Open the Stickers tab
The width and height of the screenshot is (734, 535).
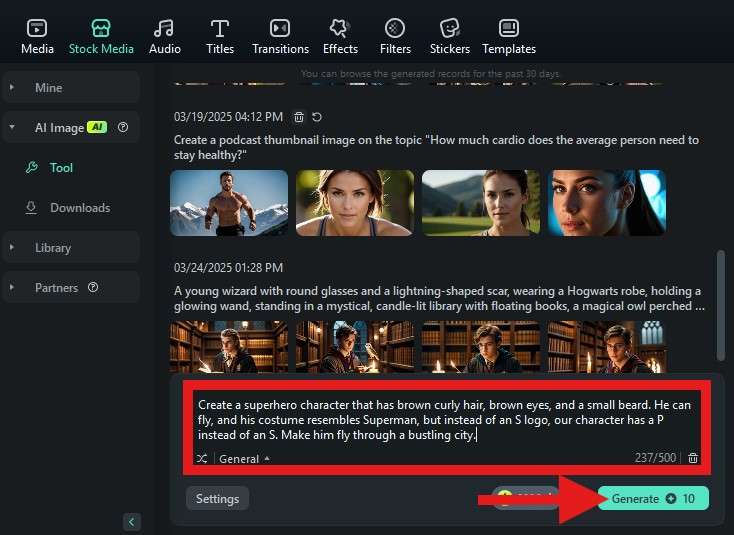(449, 37)
